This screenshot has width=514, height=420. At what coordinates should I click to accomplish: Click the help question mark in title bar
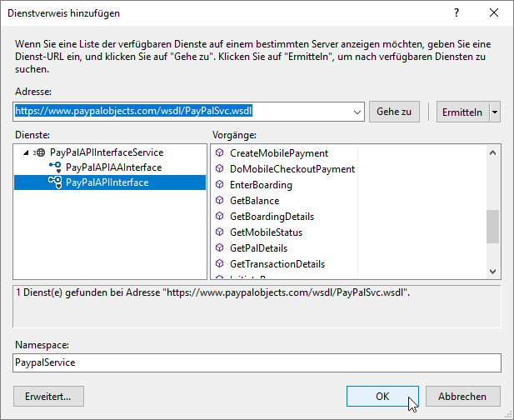[x=457, y=13]
